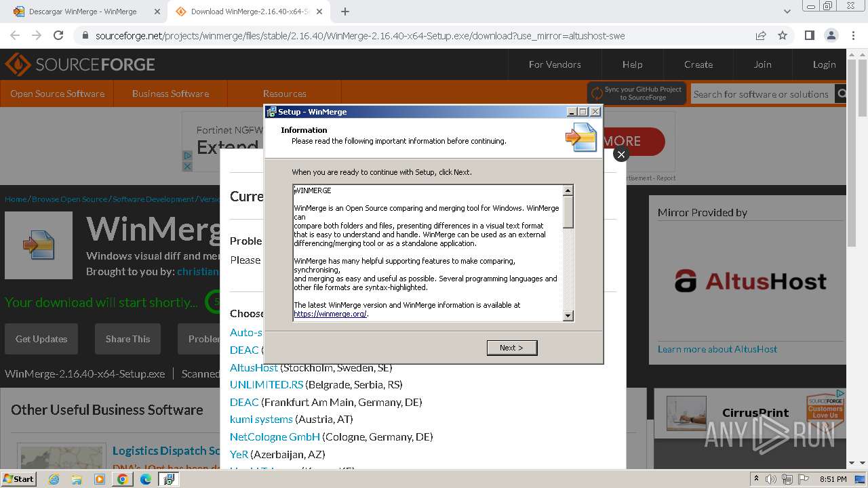Image resolution: width=868 pixels, height=488 pixels.
Task: Click the volume icon in system tray
Action: coord(770,479)
